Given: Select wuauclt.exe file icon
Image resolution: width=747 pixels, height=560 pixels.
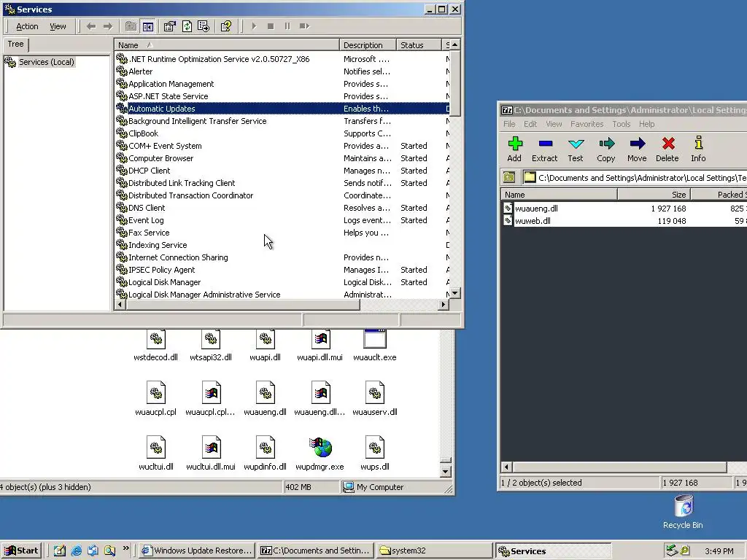Looking at the screenshot, I should pos(374,345).
